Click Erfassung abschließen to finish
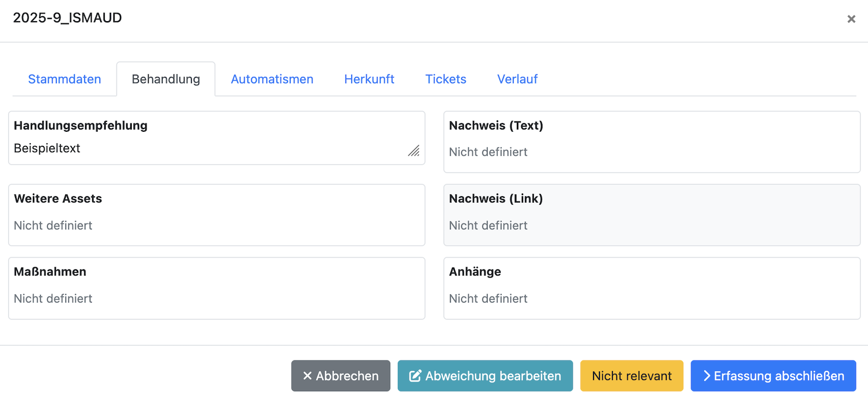 point(773,376)
